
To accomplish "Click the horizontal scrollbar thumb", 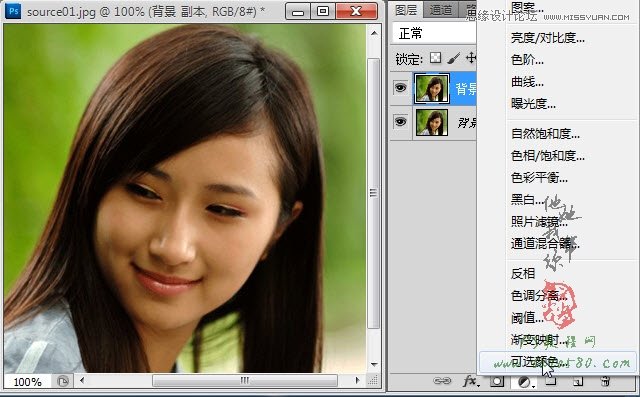I will tap(245, 380).
